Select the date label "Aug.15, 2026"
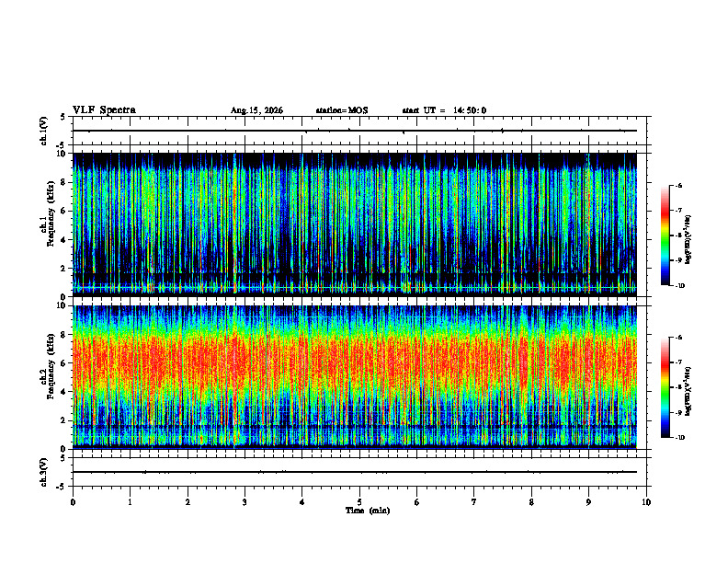 (256, 110)
